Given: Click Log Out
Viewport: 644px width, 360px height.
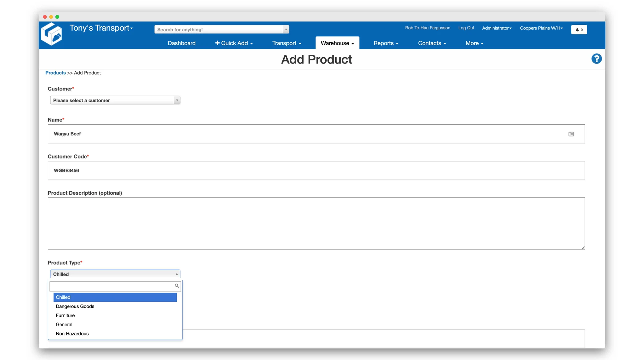Looking at the screenshot, I should point(466,28).
